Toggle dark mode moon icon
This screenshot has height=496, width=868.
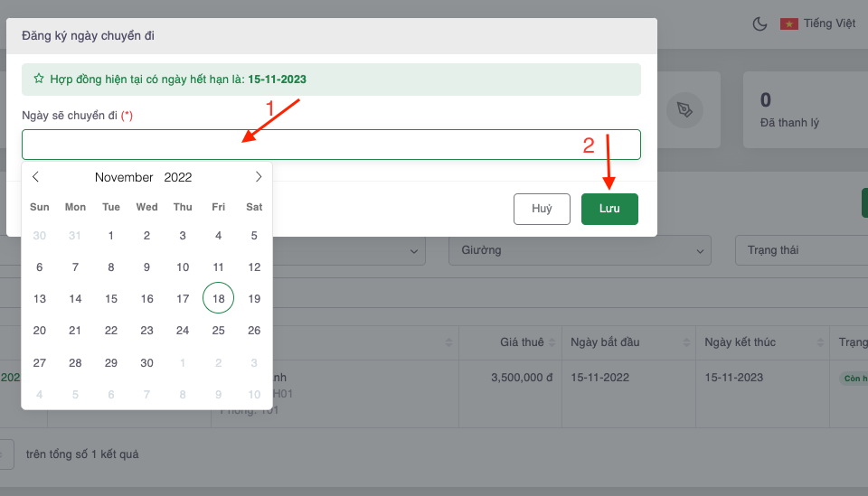point(759,23)
